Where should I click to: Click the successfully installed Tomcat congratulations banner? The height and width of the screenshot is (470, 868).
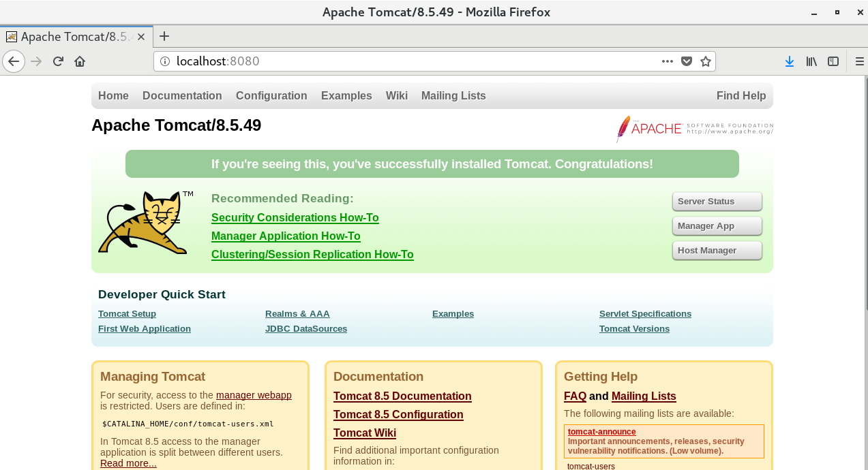(x=432, y=164)
